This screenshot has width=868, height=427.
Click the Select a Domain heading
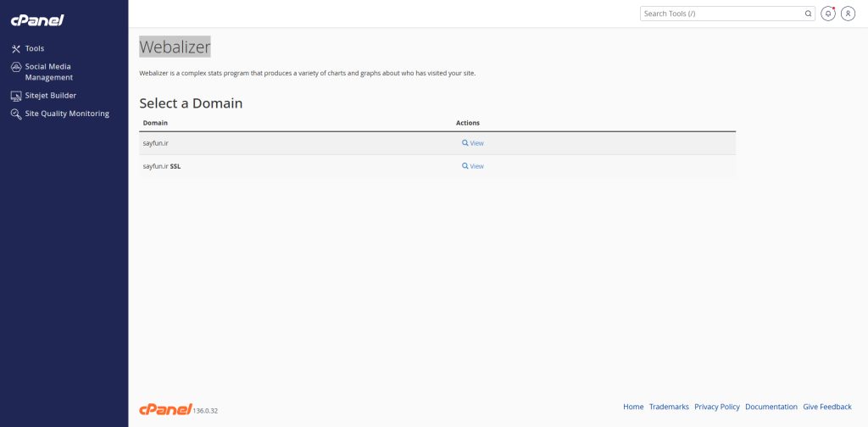(191, 103)
